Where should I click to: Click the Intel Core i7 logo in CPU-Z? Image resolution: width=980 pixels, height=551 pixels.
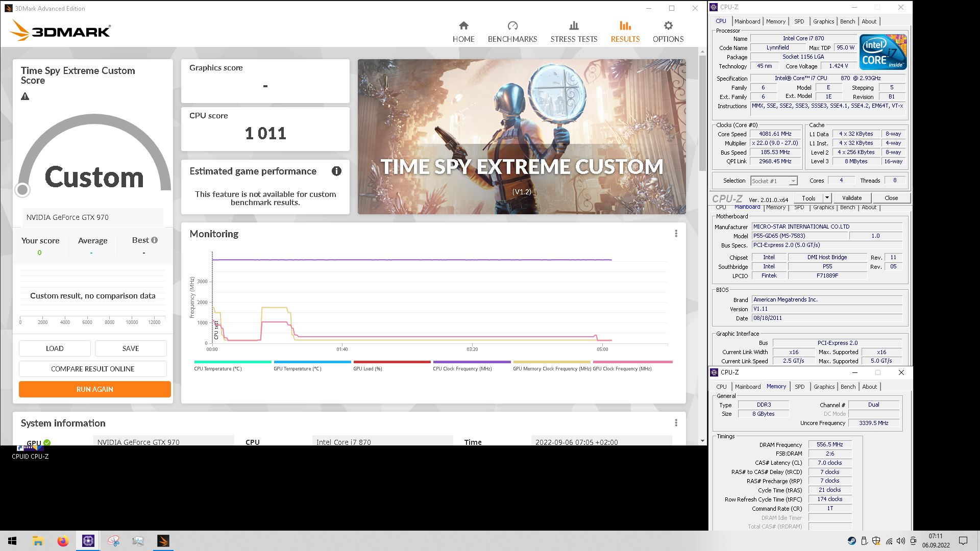click(x=883, y=52)
